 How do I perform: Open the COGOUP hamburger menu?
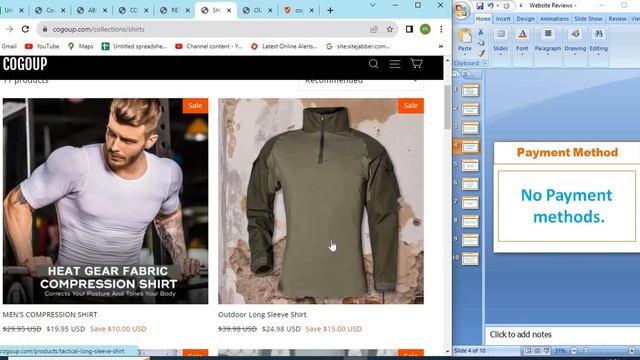[x=395, y=64]
